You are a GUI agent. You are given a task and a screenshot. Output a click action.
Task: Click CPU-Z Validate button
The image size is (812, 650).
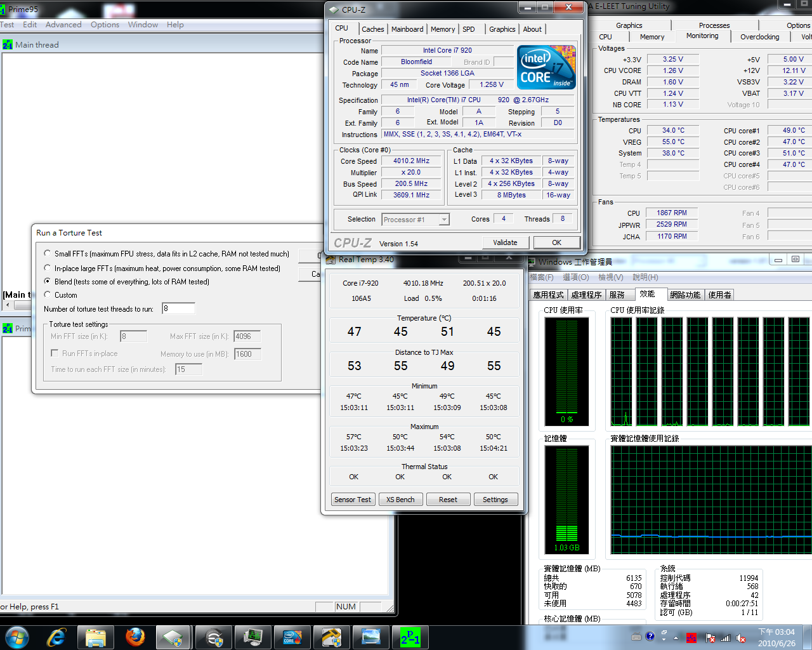click(505, 242)
